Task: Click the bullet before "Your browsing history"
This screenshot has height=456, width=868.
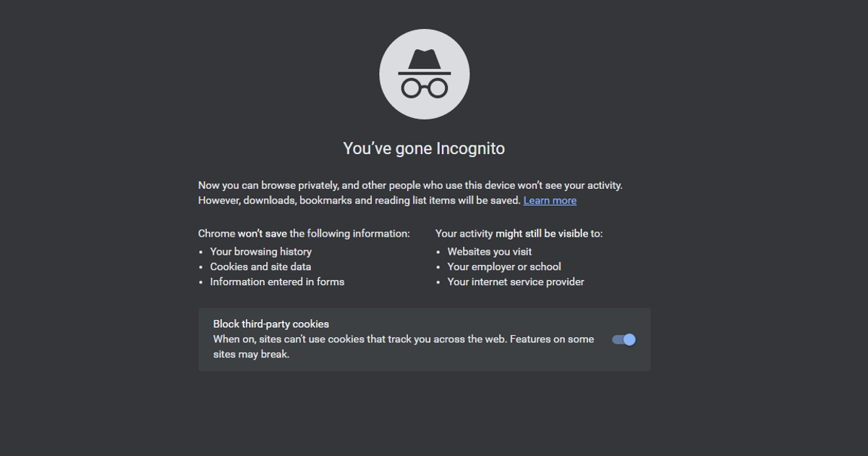Action: pyautogui.click(x=201, y=252)
